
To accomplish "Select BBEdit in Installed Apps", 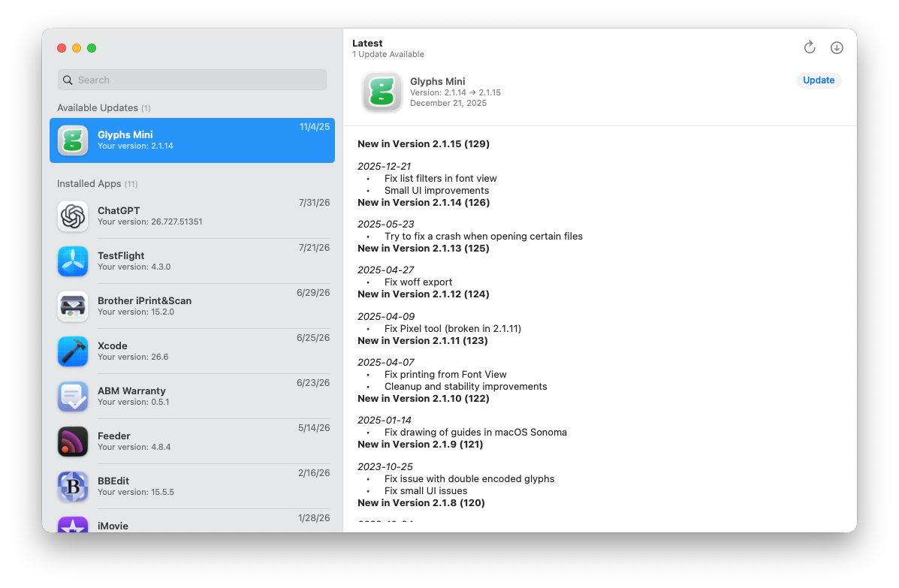I will (x=192, y=487).
